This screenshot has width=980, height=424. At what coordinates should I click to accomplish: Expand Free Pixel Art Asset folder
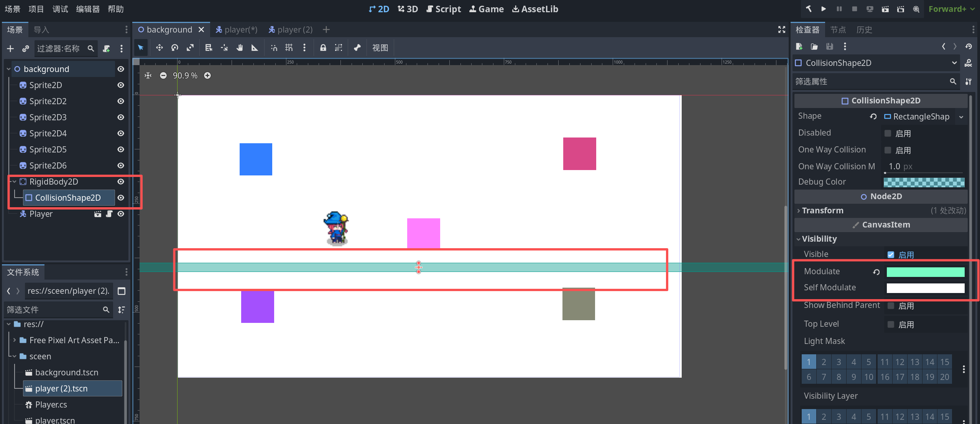15,340
